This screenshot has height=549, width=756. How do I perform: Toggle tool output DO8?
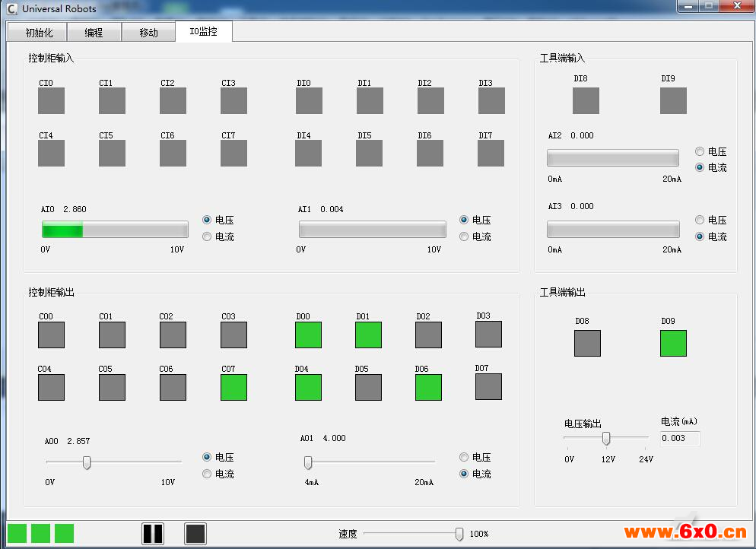587,343
